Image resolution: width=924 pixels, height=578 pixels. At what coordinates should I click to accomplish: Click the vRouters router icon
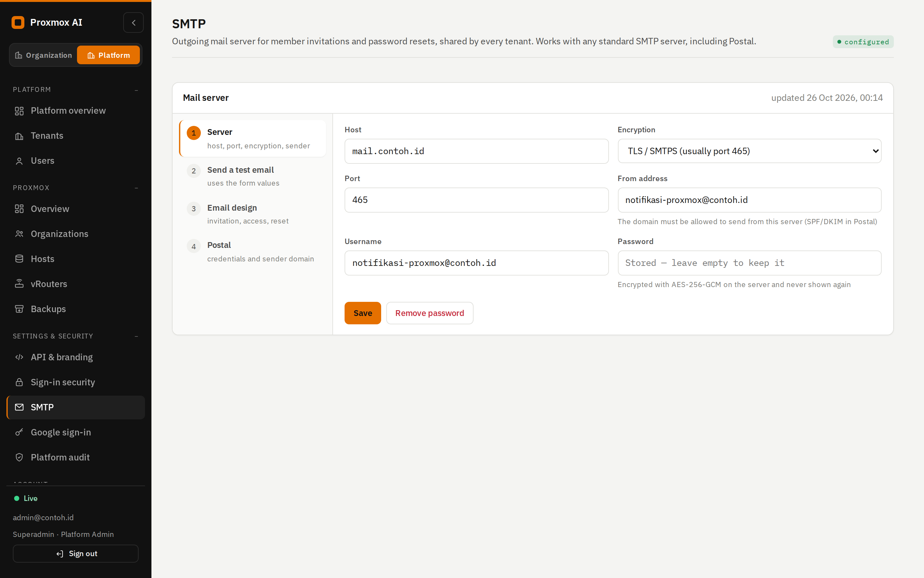[19, 284]
